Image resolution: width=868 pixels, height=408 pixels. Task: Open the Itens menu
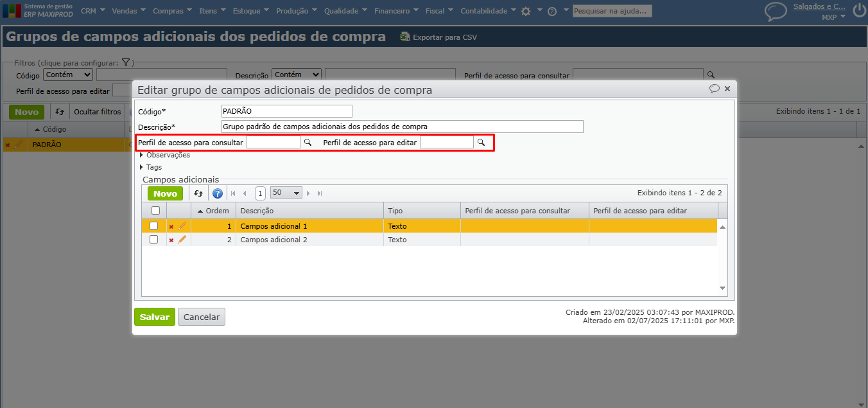click(213, 11)
